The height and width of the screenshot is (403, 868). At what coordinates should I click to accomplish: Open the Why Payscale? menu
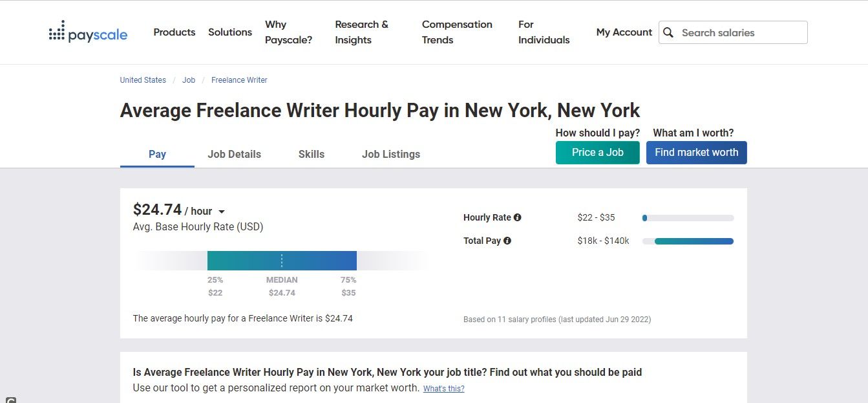[288, 32]
